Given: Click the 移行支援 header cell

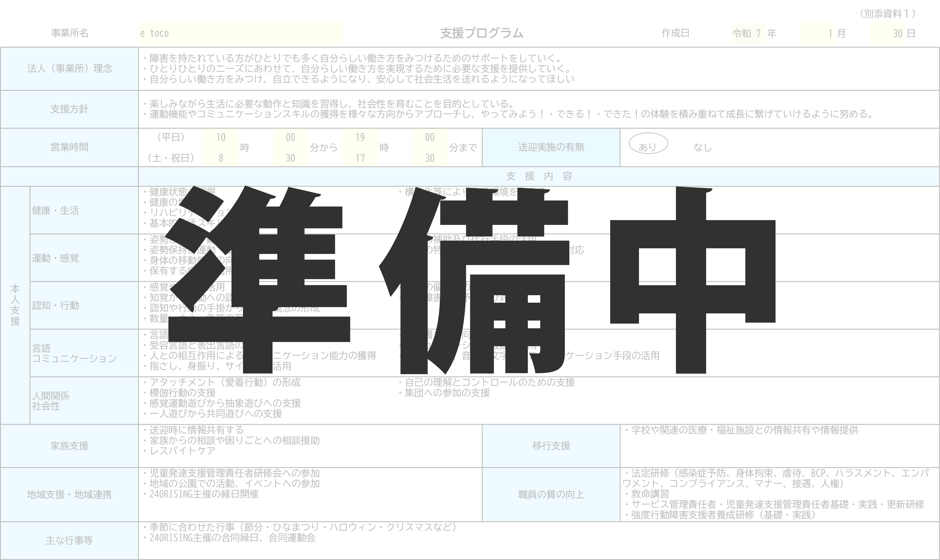Looking at the screenshot, I should pos(551,446).
